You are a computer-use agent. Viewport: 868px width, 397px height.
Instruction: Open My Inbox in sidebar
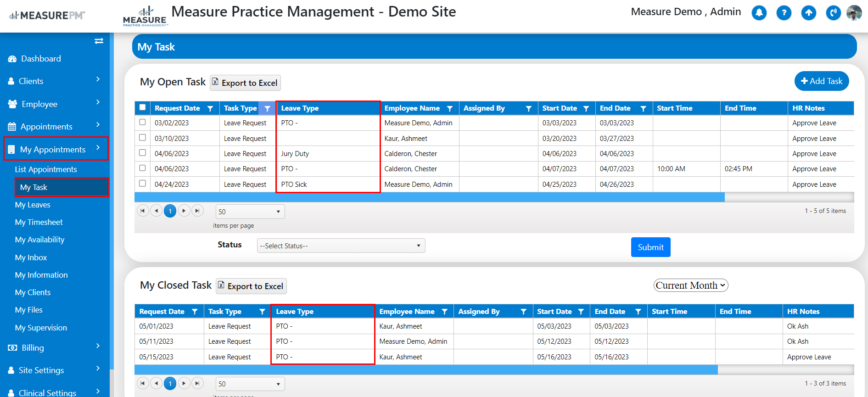click(x=31, y=257)
